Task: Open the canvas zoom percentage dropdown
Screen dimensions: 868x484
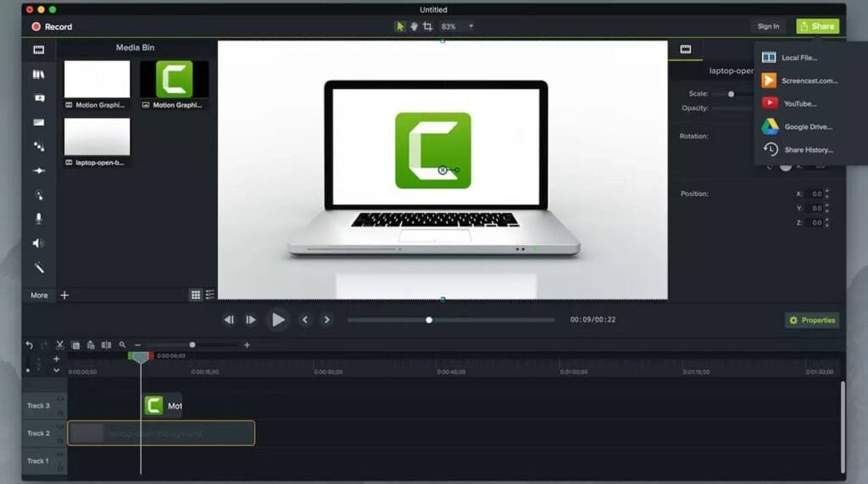Action: [457, 26]
